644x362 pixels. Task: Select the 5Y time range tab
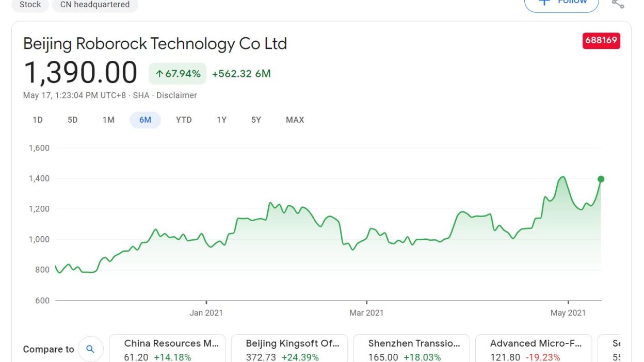click(256, 120)
